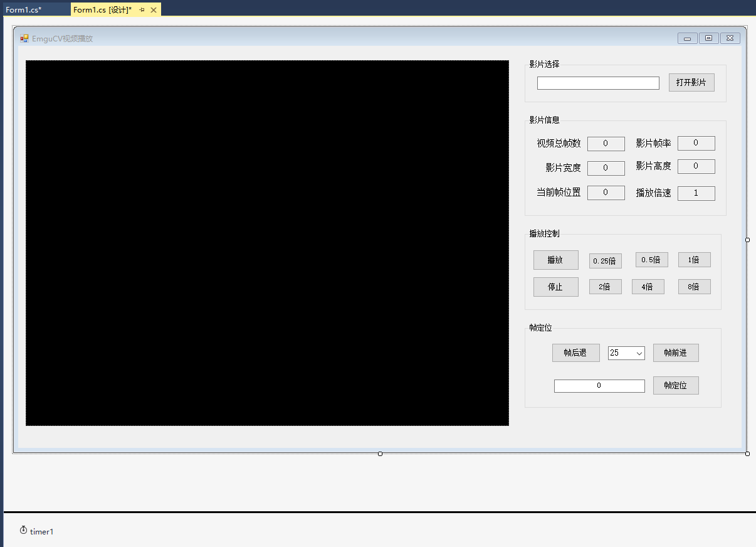This screenshot has height=547, width=756.
Task: Click the form's bottom-right resize handle
Action: click(x=747, y=454)
